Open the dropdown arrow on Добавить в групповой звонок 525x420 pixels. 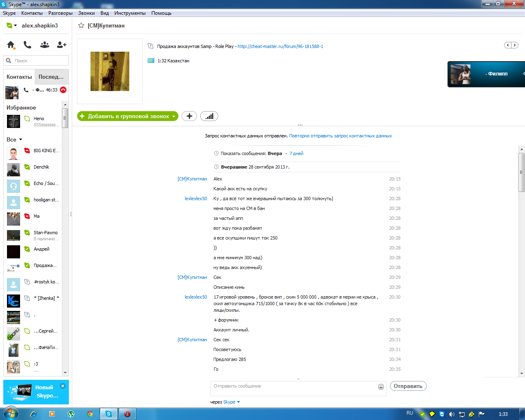coord(174,116)
